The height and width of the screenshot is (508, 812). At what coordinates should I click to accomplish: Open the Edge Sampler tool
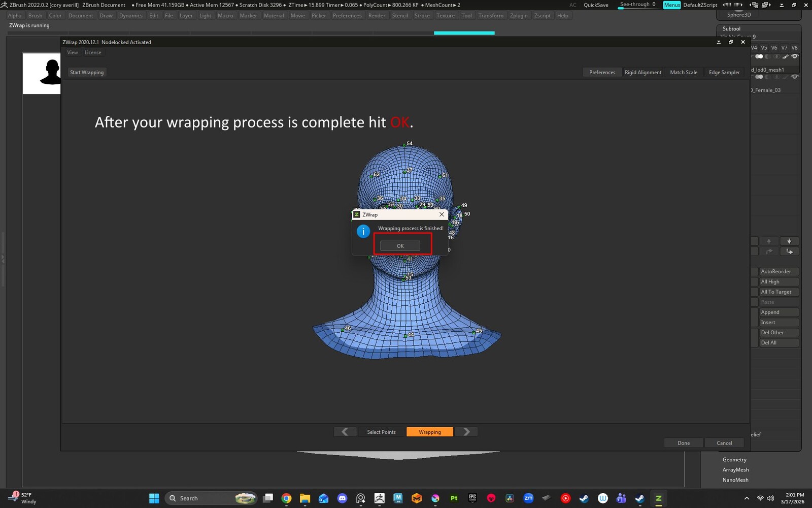724,72
